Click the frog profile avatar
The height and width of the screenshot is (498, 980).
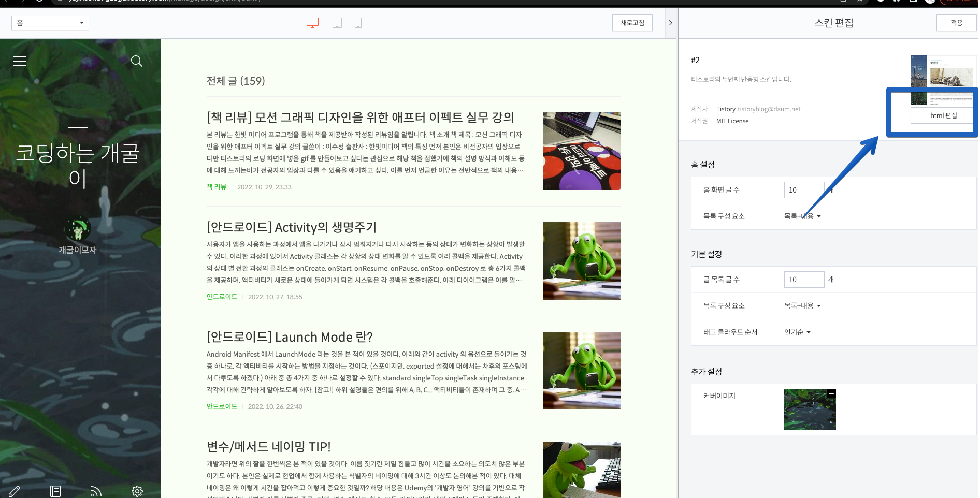pyautogui.click(x=78, y=228)
